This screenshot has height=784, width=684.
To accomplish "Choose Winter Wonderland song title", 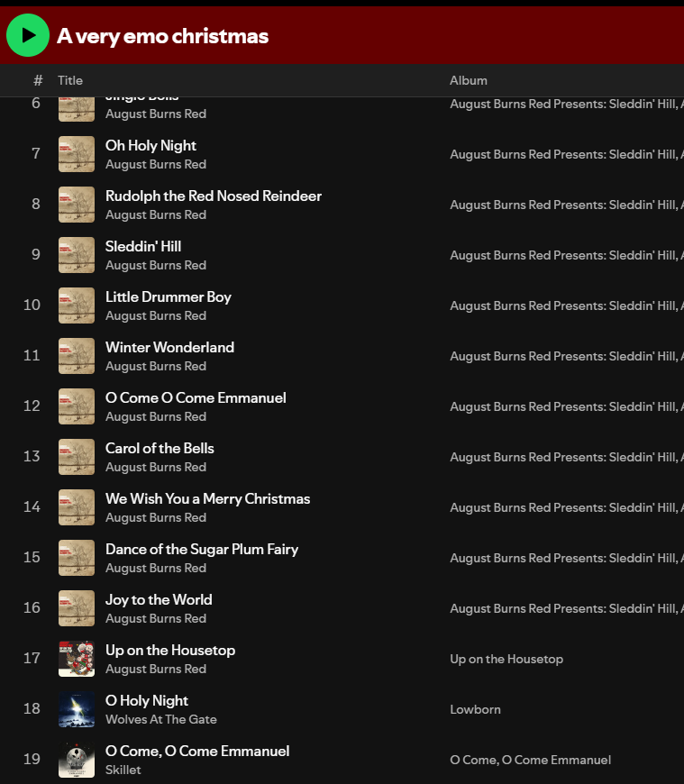I will tap(169, 348).
